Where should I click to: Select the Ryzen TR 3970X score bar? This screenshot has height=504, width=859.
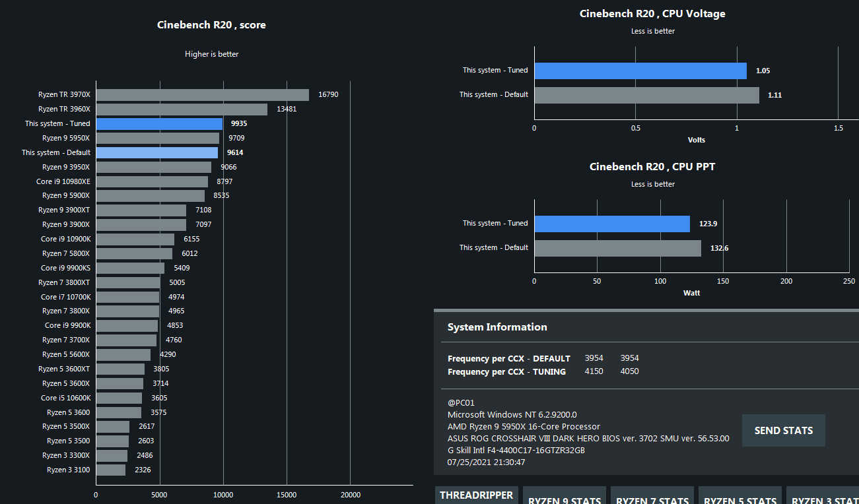pos(203,95)
